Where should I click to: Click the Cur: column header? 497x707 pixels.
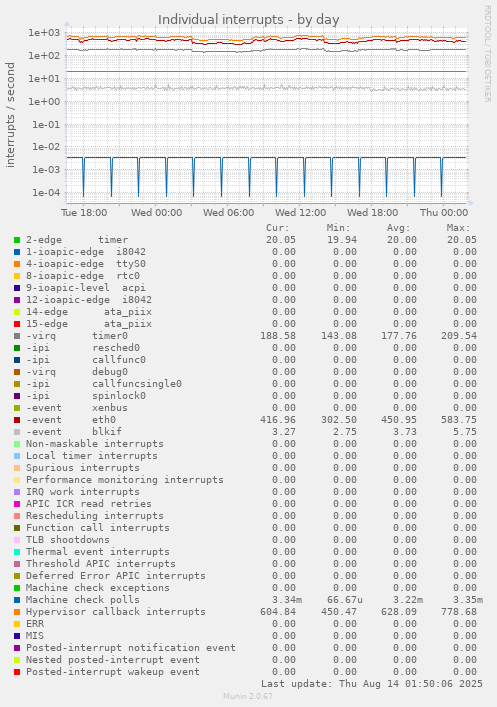pyautogui.click(x=278, y=228)
